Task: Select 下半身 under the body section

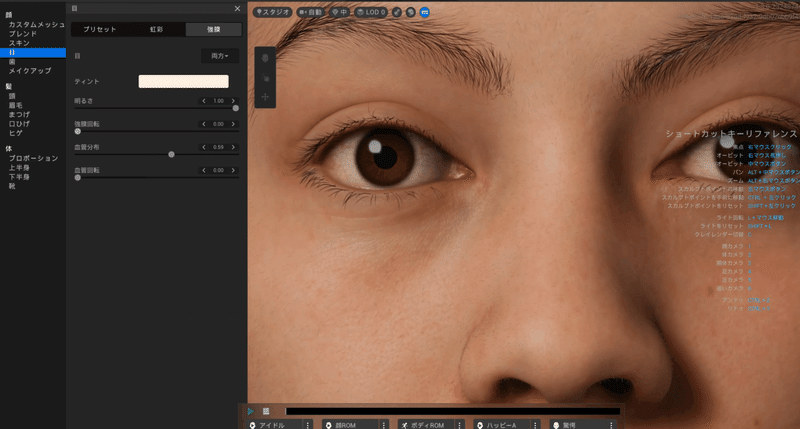Action: [x=19, y=176]
